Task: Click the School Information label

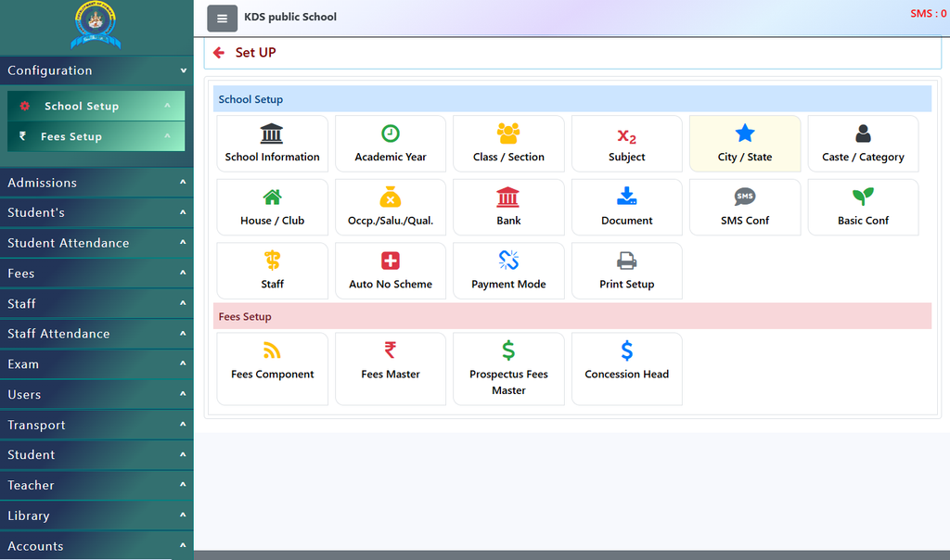Action: (272, 157)
